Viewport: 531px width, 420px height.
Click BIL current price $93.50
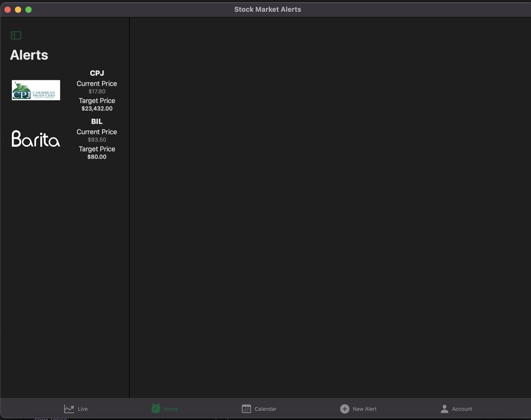(97, 140)
